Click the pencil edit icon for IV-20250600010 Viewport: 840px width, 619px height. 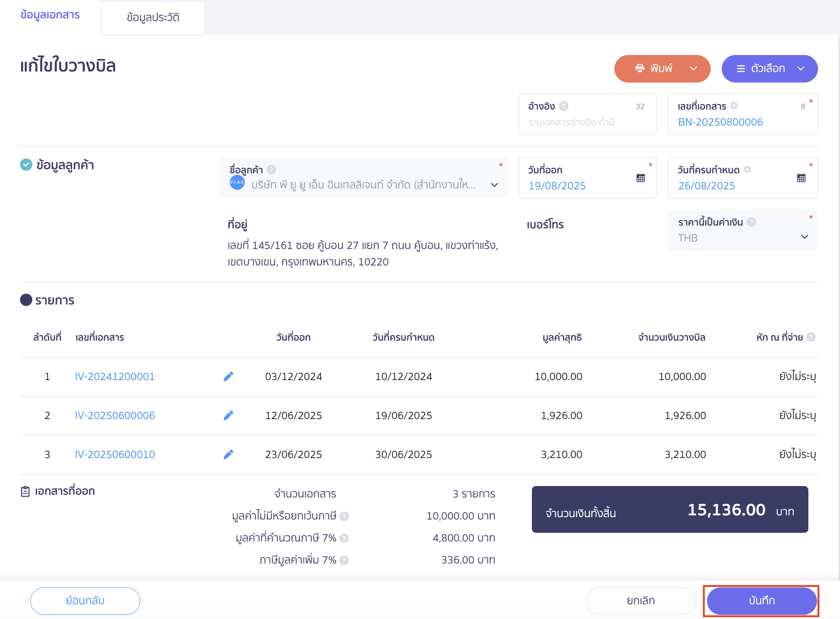(x=228, y=454)
